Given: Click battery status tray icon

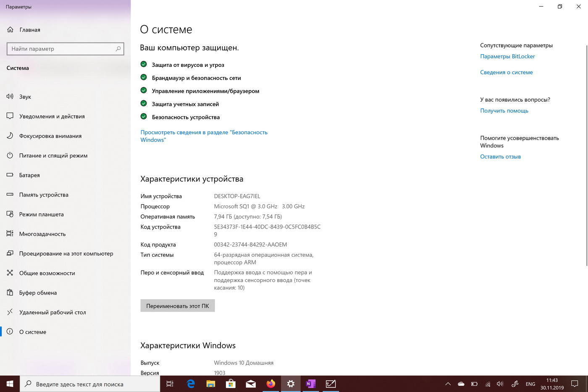Looking at the screenshot, I should 474,384.
